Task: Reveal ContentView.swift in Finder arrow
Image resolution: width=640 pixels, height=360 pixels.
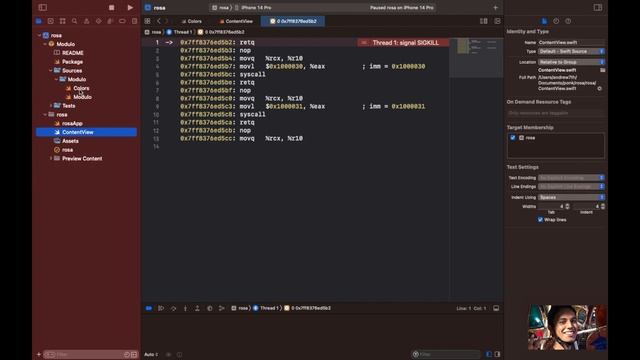Action: [599, 88]
